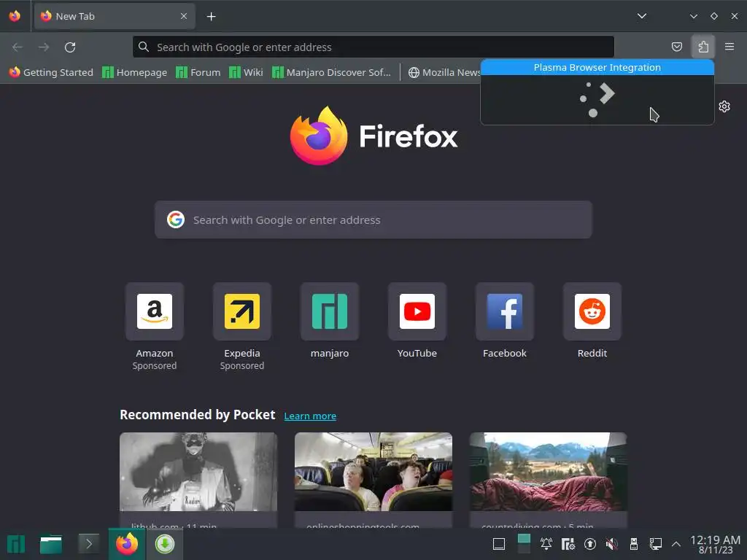
Task: Click the Firefox taskbar entry
Action: point(127,544)
